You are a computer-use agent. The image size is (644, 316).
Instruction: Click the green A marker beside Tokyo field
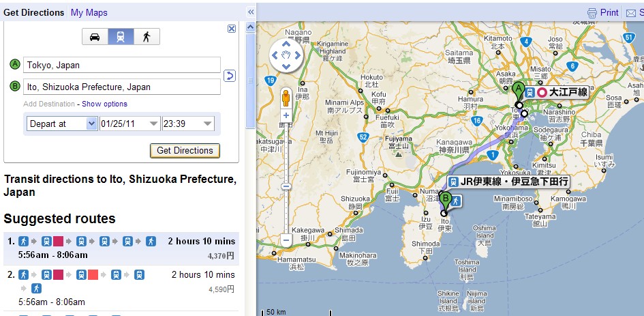15,65
